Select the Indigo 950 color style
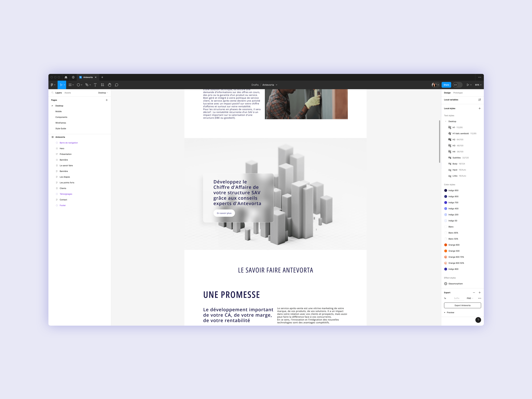This screenshot has height=399, width=532. coord(451,190)
